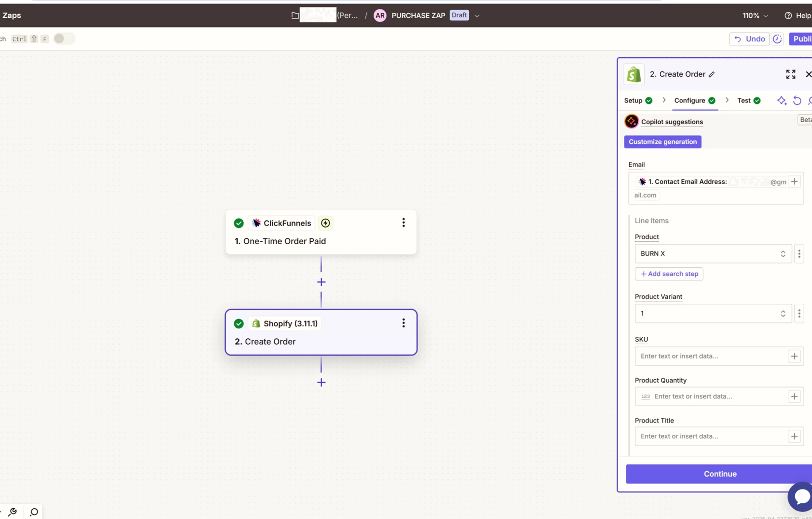Click the wrench tools icon at bottom left

point(13,512)
